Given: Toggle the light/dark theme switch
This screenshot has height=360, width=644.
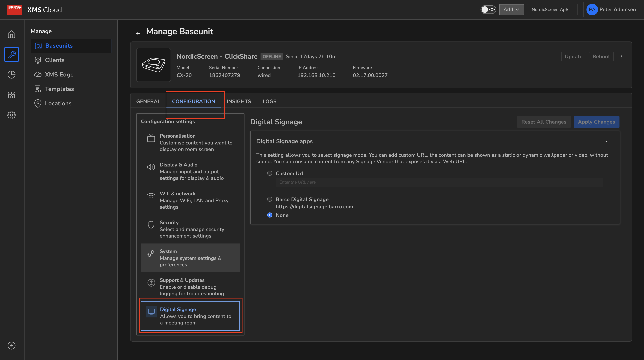Looking at the screenshot, I should [x=488, y=10].
